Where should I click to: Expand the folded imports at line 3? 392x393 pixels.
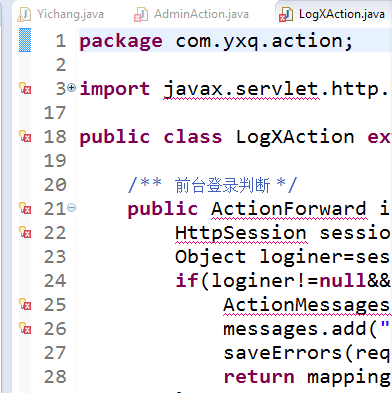tap(71, 88)
